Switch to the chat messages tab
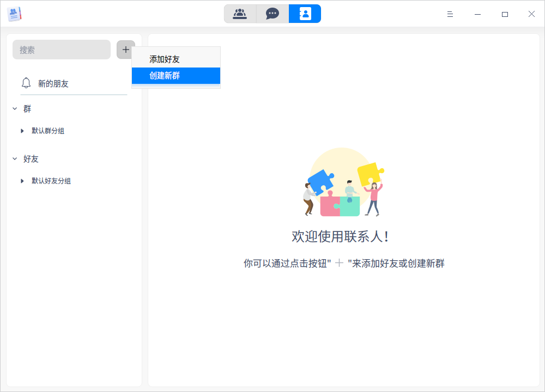Image resolution: width=545 pixels, height=392 pixels. point(272,14)
